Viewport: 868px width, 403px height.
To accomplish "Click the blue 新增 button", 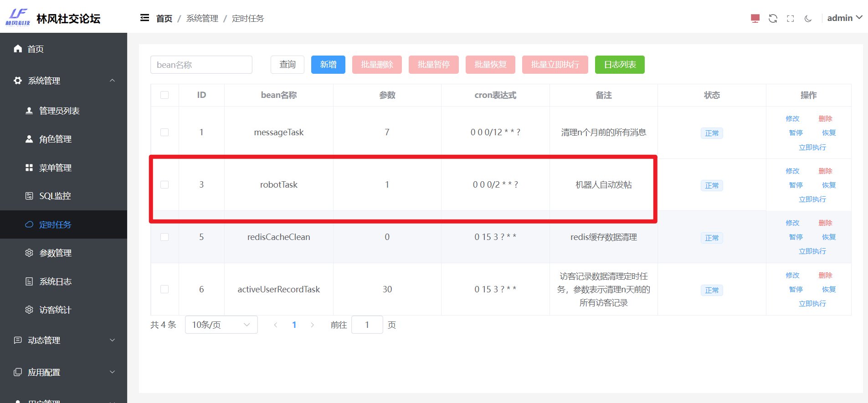I will pos(328,65).
